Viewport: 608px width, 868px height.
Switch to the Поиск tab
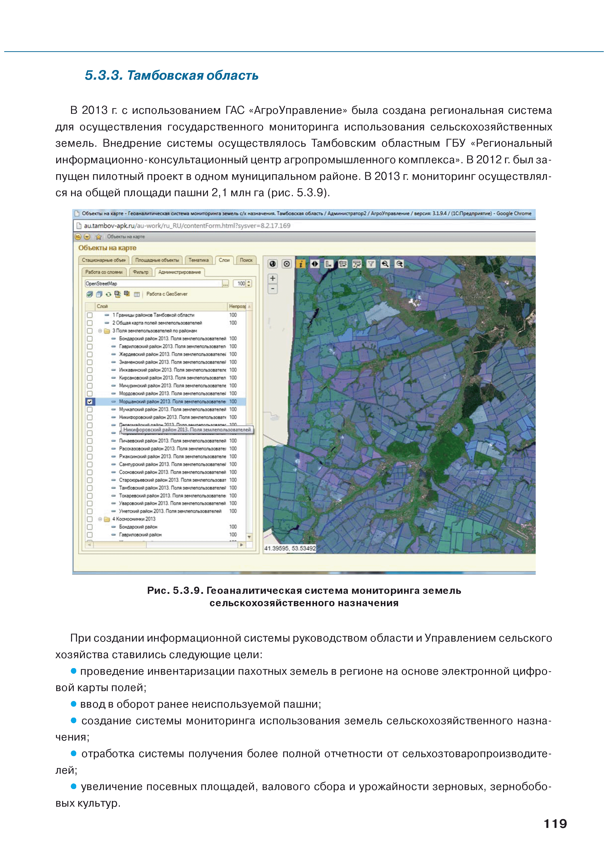point(246,260)
